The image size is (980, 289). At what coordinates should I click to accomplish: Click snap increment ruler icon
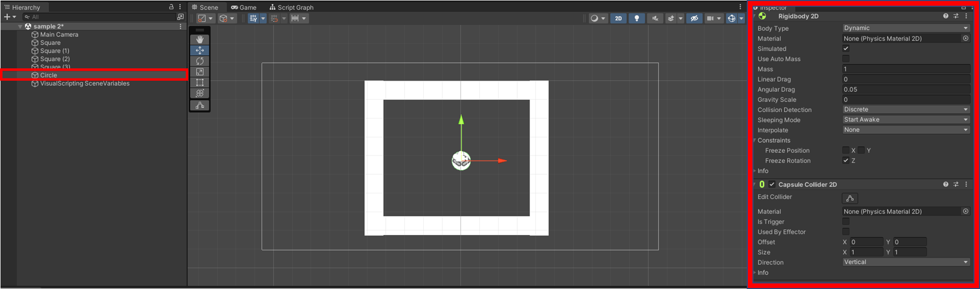tap(295, 18)
